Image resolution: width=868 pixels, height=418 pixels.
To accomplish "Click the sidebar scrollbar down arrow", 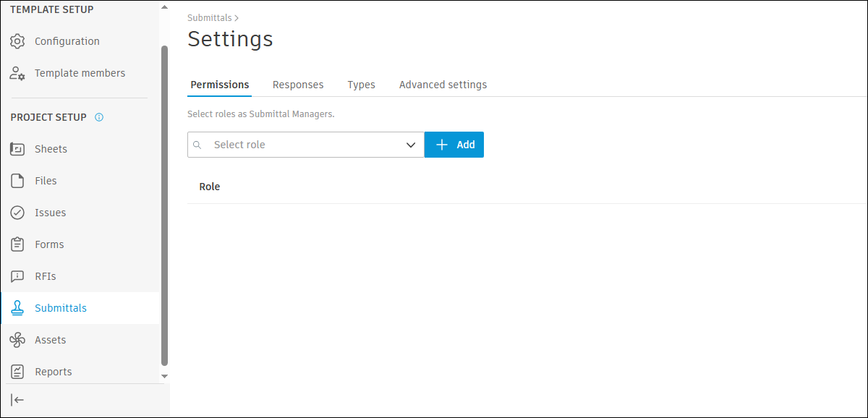I will (x=164, y=376).
